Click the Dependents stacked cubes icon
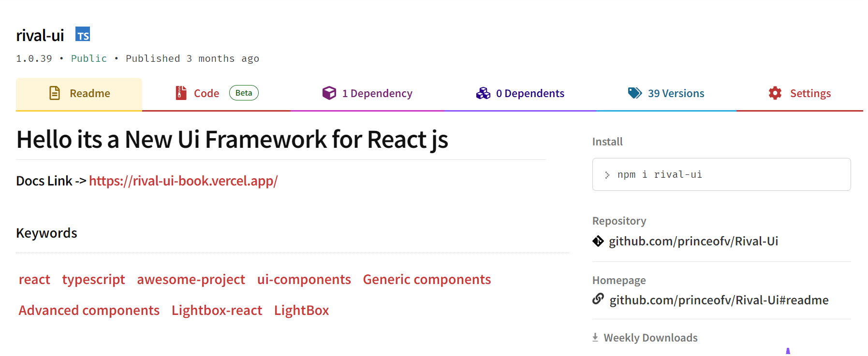The height and width of the screenshot is (356, 868). point(483,93)
